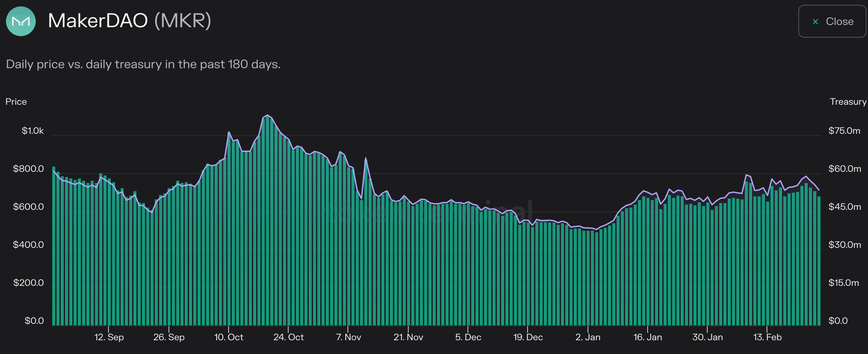
Task: Click the $600.0 price axis label
Action: pyautogui.click(x=28, y=207)
